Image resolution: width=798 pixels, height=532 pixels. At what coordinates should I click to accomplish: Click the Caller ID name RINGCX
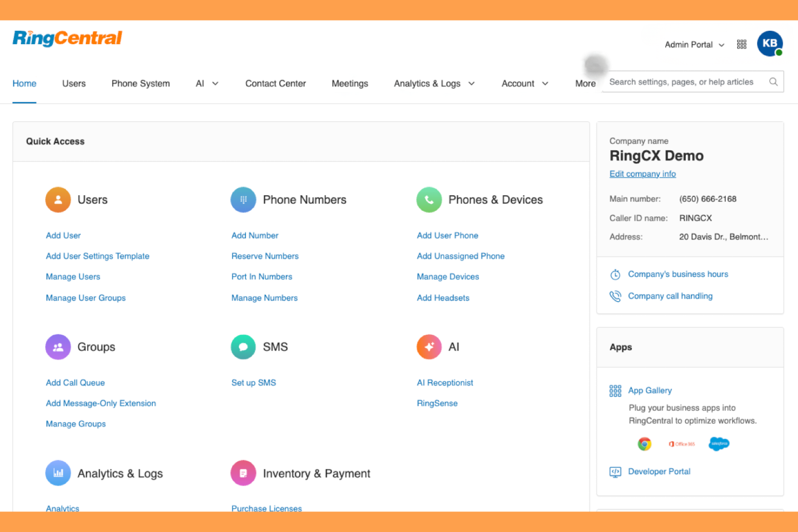coord(695,218)
